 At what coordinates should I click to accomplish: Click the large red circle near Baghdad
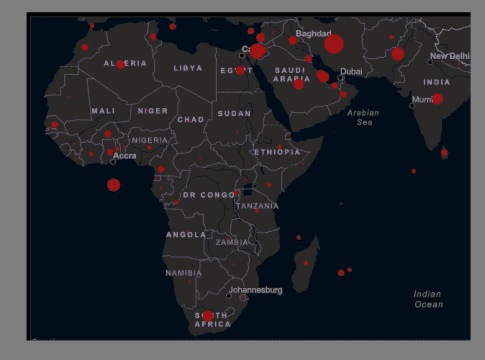pyautogui.click(x=334, y=44)
